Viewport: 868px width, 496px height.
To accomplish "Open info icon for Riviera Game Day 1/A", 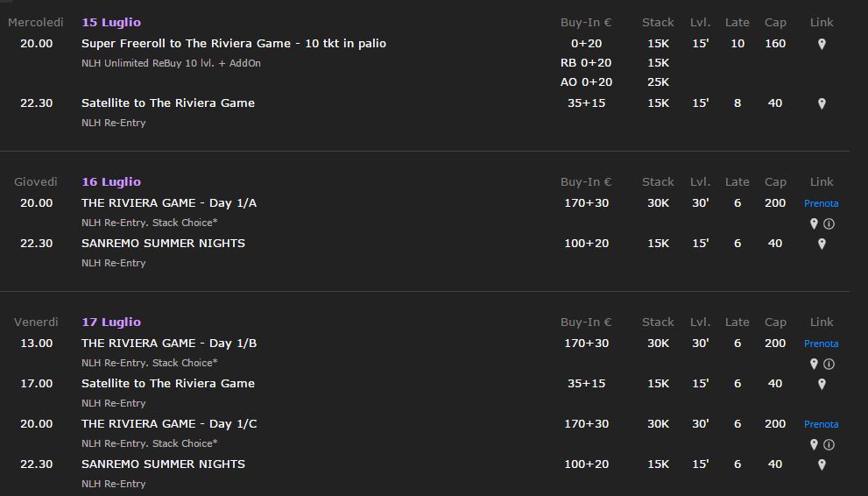I will click(829, 223).
